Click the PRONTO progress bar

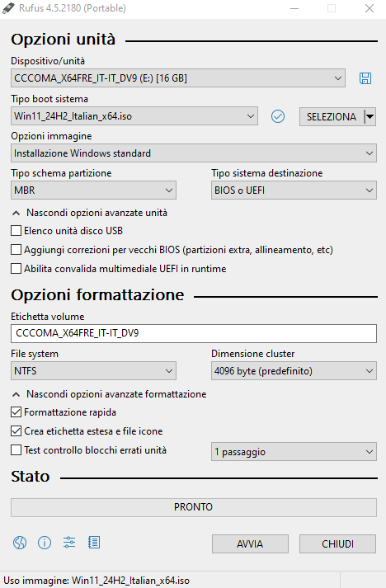[194, 507]
